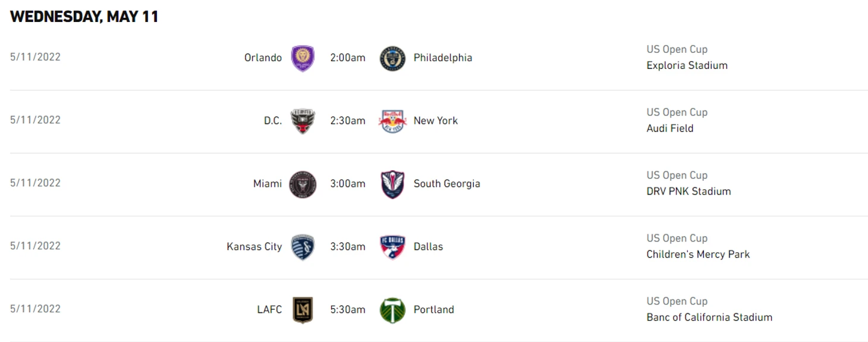Image resolution: width=868 pixels, height=342 pixels.
Task: Open the 2:00am Orlando match time
Action: pyautogui.click(x=348, y=58)
